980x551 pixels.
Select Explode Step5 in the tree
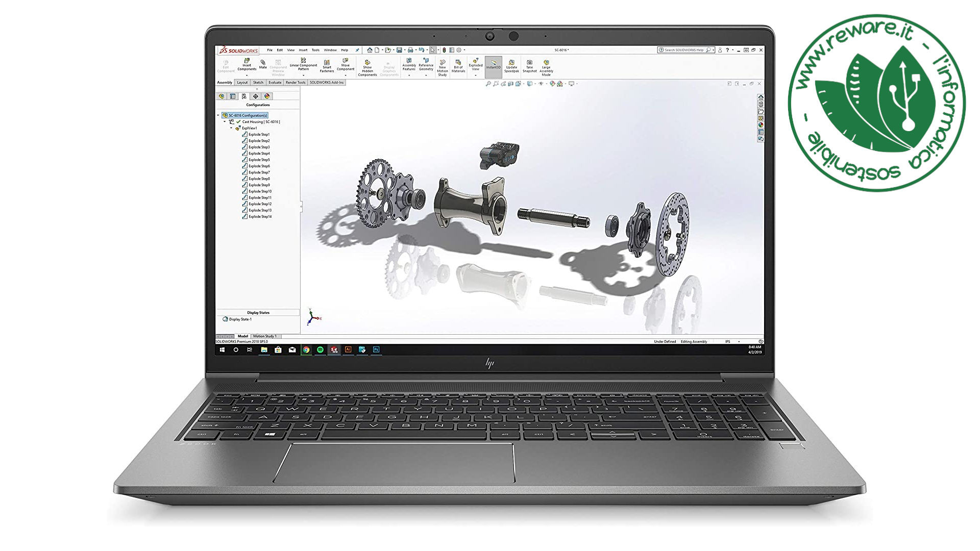pyautogui.click(x=259, y=160)
